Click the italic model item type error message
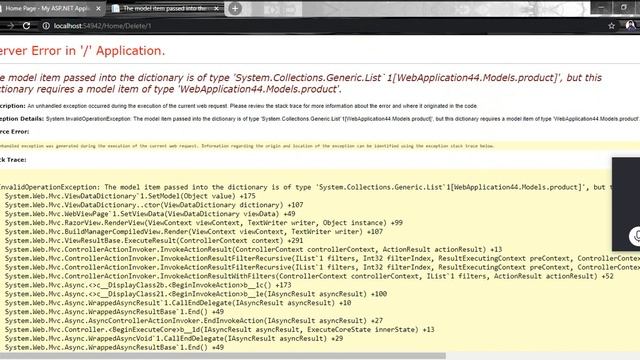The height and width of the screenshot is (360, 640). click(300, 83)
